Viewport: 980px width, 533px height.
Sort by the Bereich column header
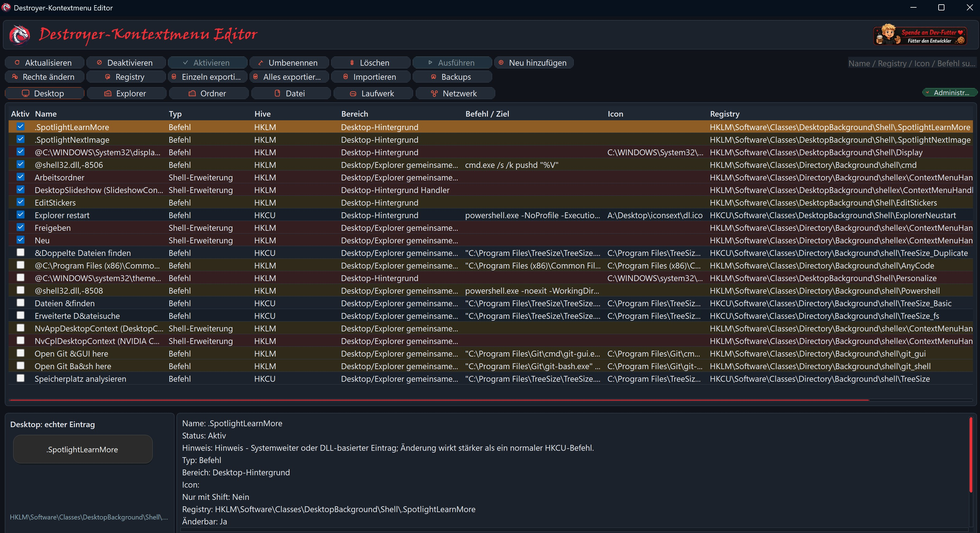click(x=354, y=114)
